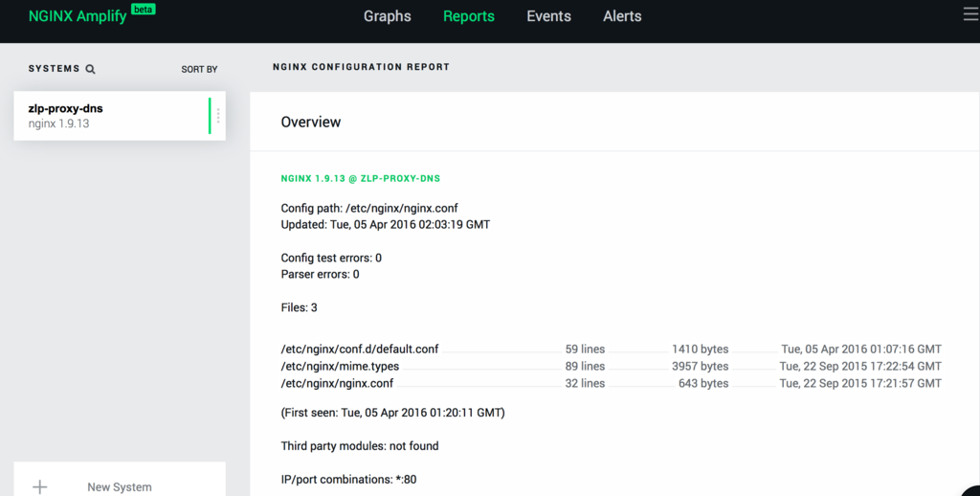Image resolution: width=980 pixels, height=496 pixels.
Task: Click the 59 lines value
Action: tap(585, 349)
